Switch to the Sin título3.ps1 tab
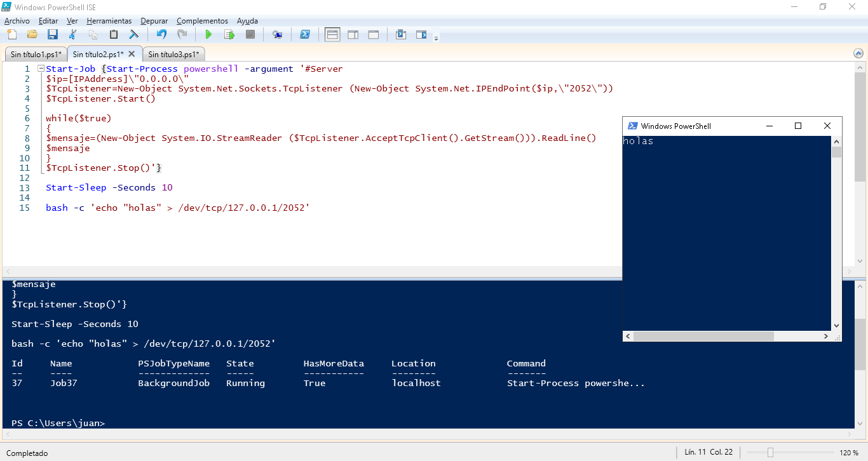Screen dimensions: 868x461 173,55
